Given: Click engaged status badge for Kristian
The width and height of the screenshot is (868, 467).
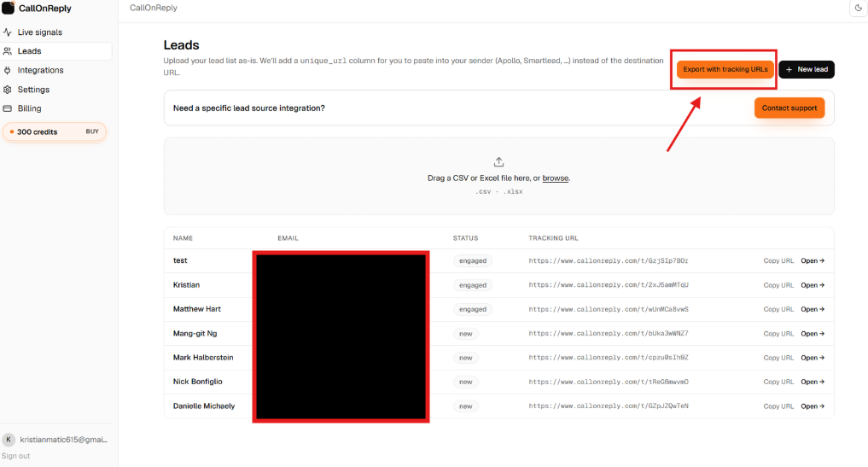Looking at the screenshot, I should coord(473,285).
